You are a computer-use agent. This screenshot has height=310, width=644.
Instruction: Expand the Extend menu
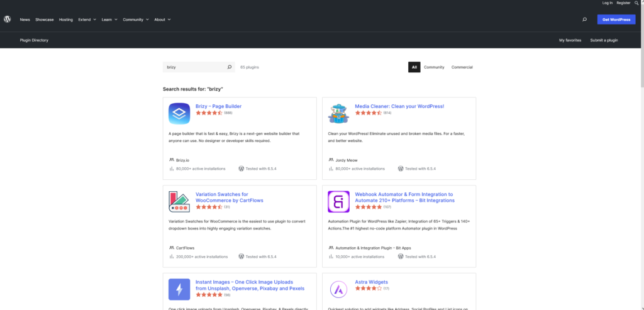click(87, 19)
